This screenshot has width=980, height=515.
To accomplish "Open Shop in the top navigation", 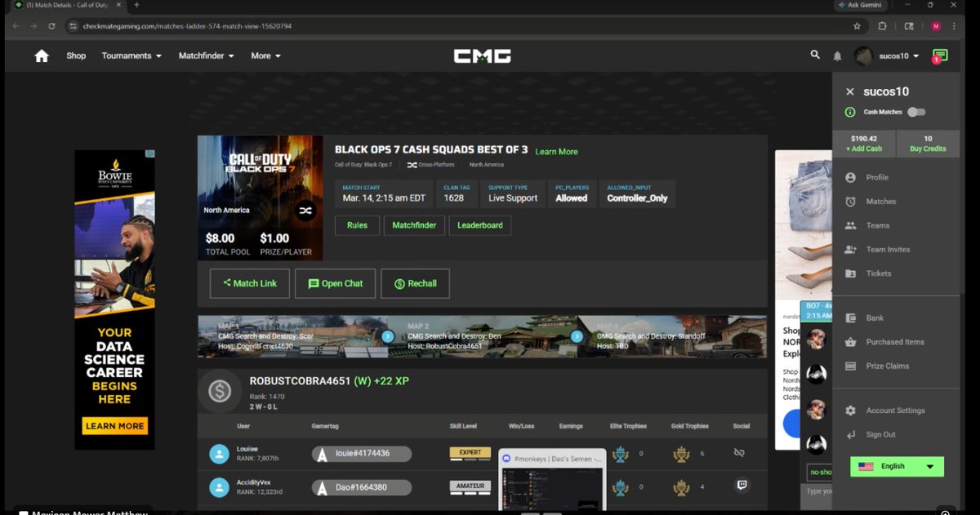I will 76,55.
